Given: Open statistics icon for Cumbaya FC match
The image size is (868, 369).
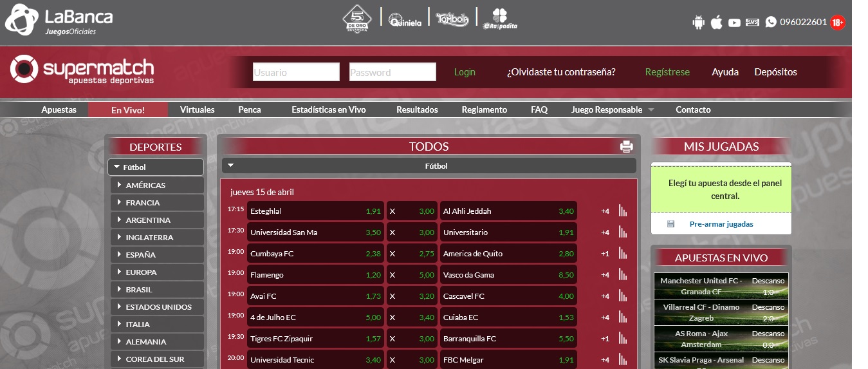Looking at the screenshot, I should pyautogui.click(x=623, y=253).
